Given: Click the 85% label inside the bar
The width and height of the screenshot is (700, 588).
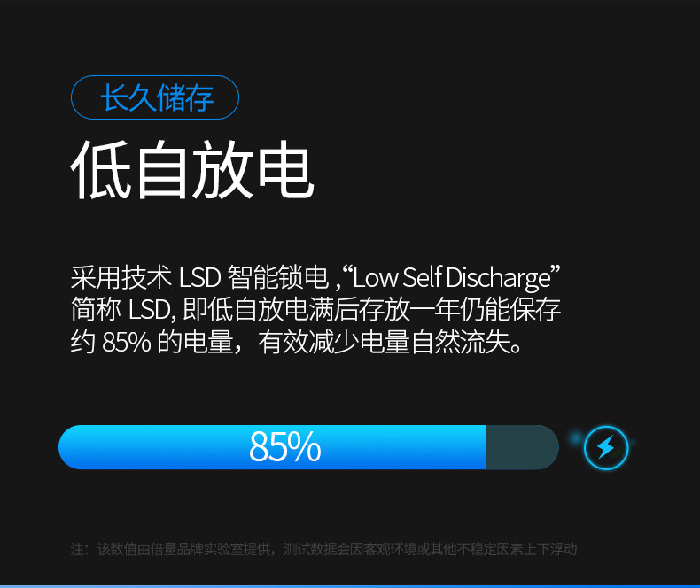Looking at the screenshot, I should (284, 446).
